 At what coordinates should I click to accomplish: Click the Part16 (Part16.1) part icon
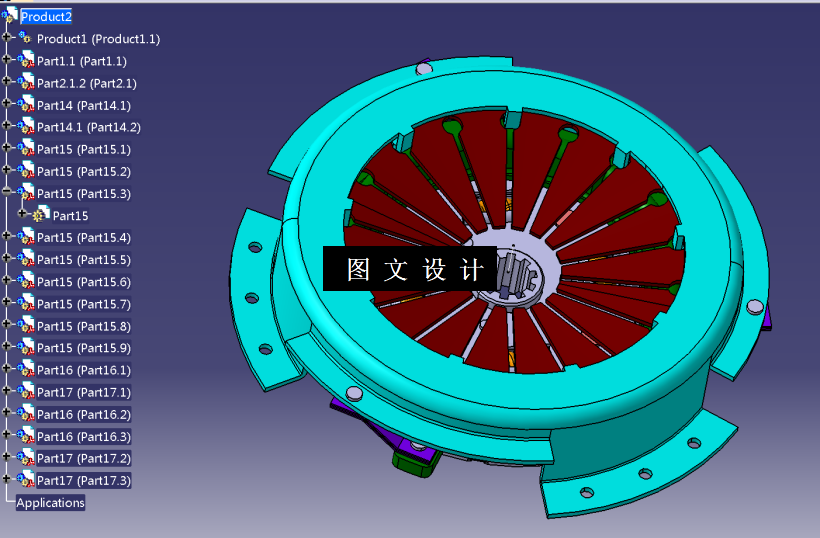[x=26, y=369]
